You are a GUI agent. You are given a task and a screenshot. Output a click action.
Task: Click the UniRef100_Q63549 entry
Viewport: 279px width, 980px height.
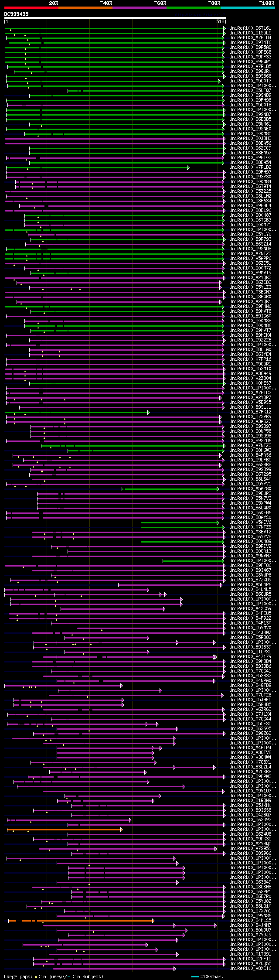coord(250,882)
